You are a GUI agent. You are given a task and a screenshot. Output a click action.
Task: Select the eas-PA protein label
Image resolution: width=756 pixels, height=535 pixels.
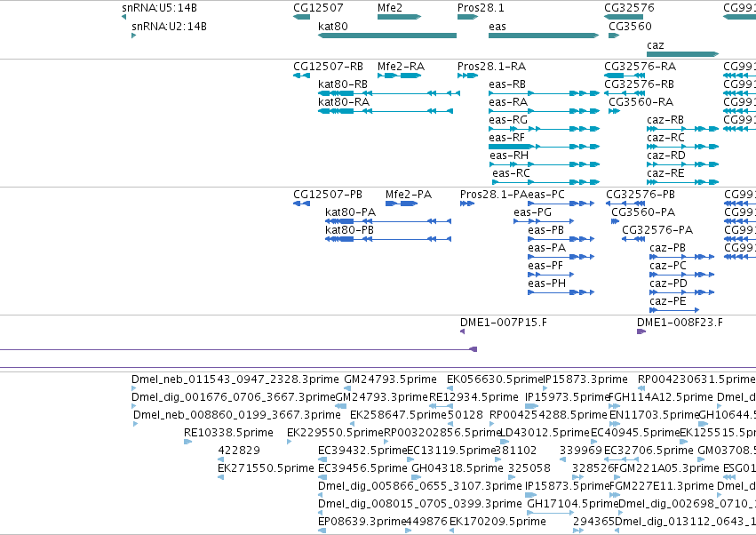(x=546, y=248)
